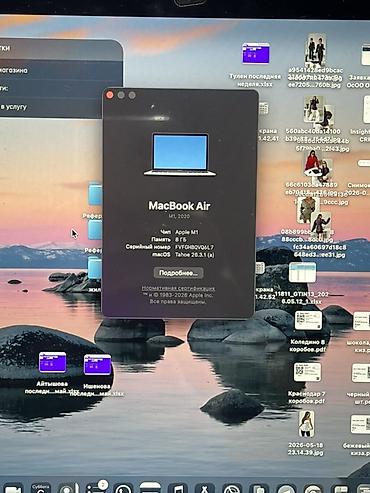Select the Тулен последняя неделя.xlsx file icon
Viewport: 370px width, 493px height.
pos(255,53)
